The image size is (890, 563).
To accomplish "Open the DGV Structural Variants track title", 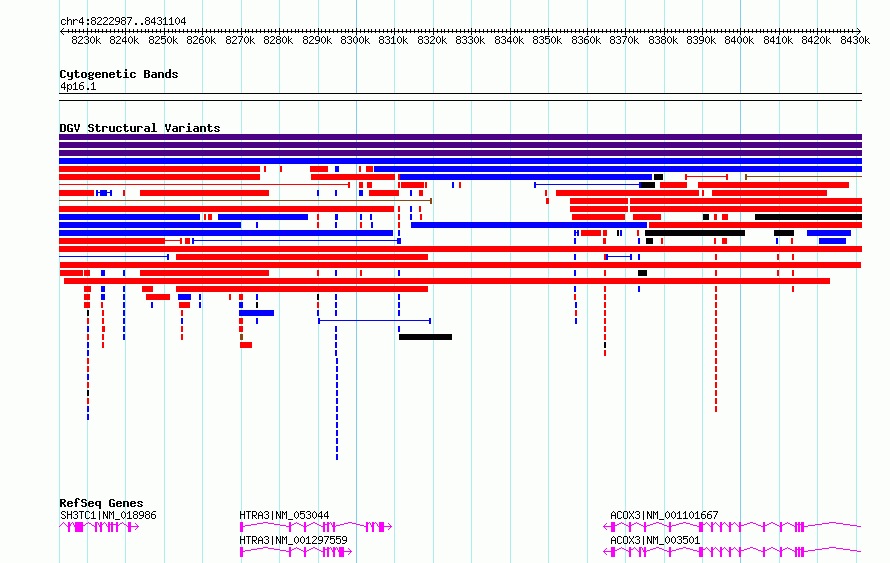I will (140, 128).
